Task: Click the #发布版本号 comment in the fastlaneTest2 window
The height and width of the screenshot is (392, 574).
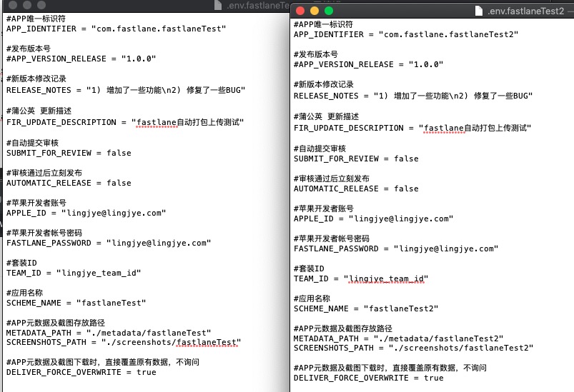Action: [x=316, y=54]
